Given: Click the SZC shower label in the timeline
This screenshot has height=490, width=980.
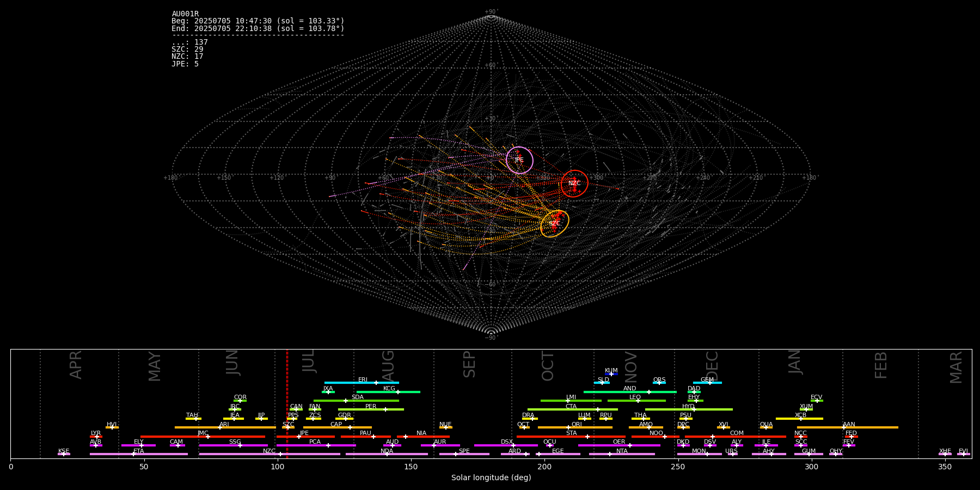Looking at the screenshot, I should (288, 425).
